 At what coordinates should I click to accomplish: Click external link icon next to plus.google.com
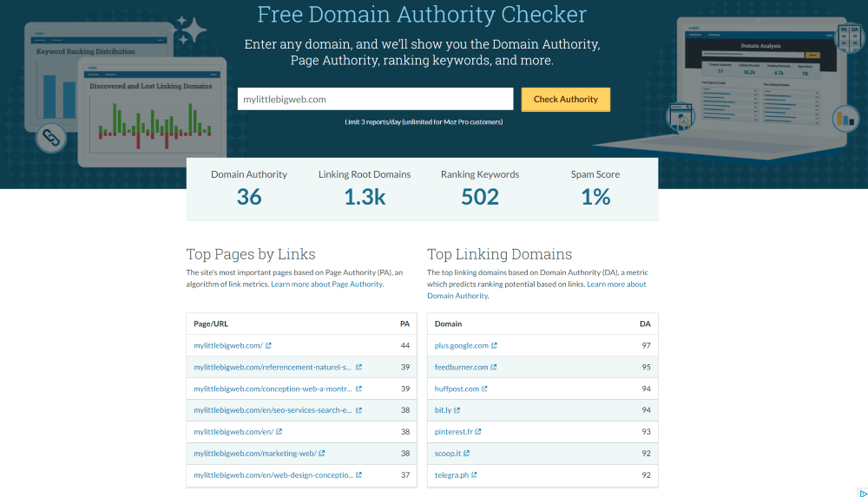(x=494, y=346)
